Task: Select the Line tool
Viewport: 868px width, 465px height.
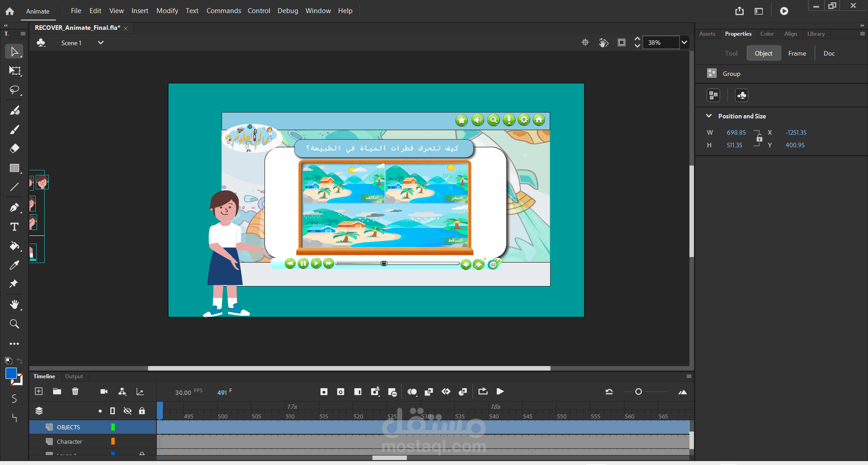Action: 14,187
